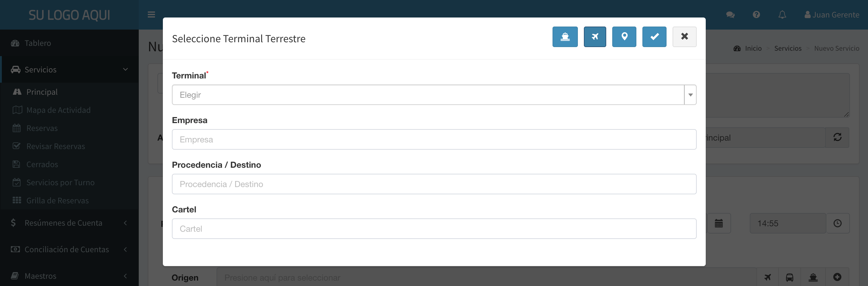Image resolution: width=868 pixels, height=286 pixels.
Task: Open Mapa de Actividad menu item
Action: [58, 110]
